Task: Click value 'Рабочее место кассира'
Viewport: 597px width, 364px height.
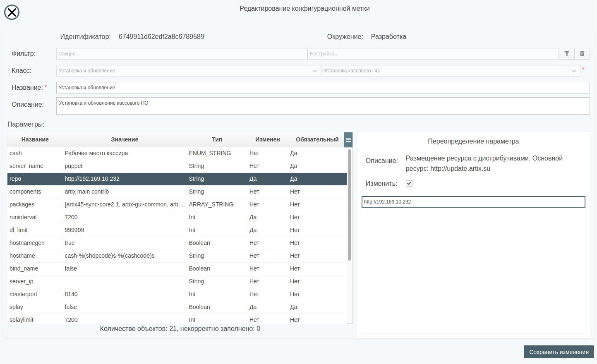Action: coord(96,153)
